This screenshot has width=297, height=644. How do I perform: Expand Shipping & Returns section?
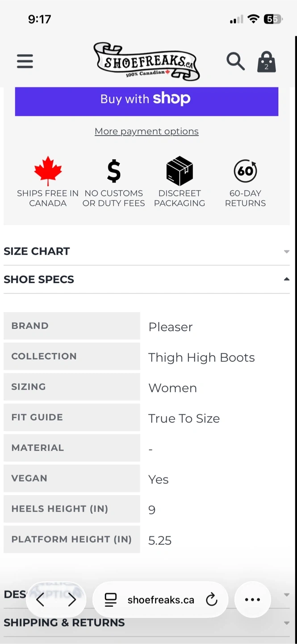coord(286,623)
